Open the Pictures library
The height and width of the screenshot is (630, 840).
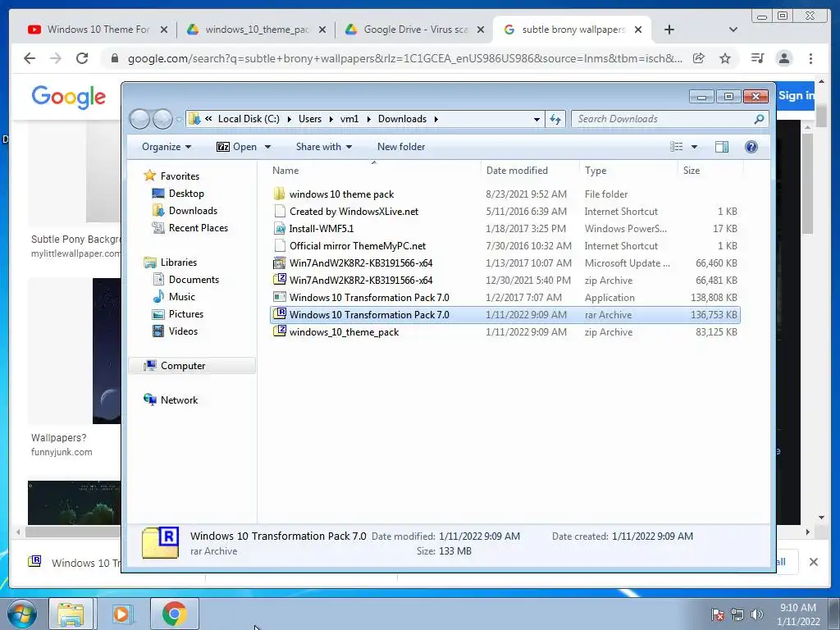point(186,314)
